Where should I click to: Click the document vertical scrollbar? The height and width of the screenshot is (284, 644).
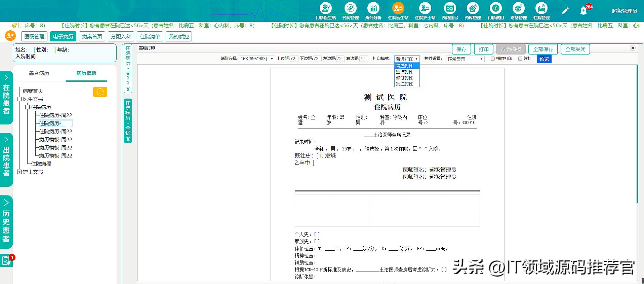(637, 134)
